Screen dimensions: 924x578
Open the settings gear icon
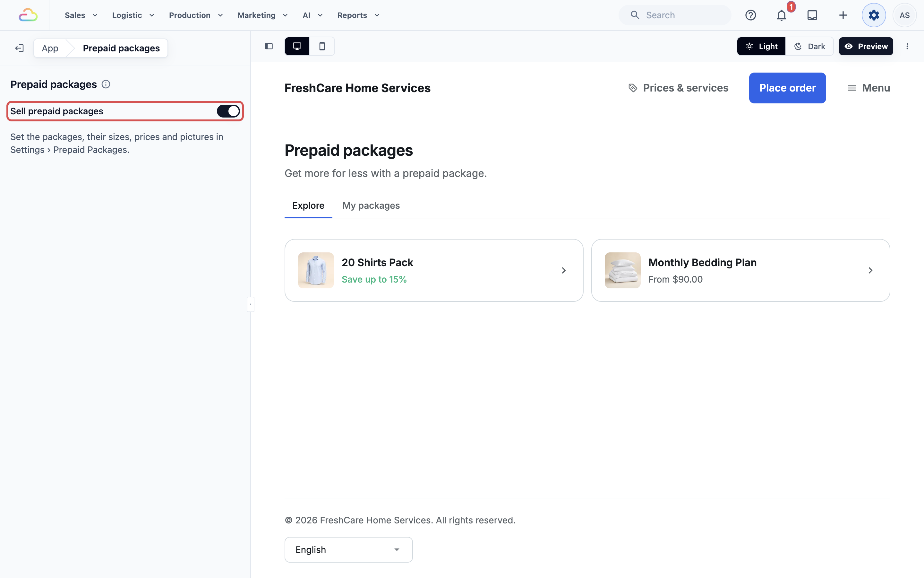tap(874, 15)
